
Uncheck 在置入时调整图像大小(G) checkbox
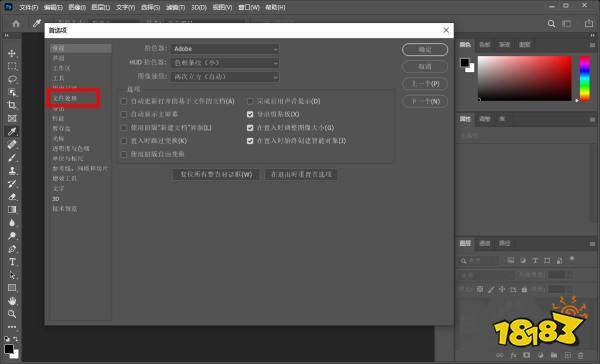[250, 128]
